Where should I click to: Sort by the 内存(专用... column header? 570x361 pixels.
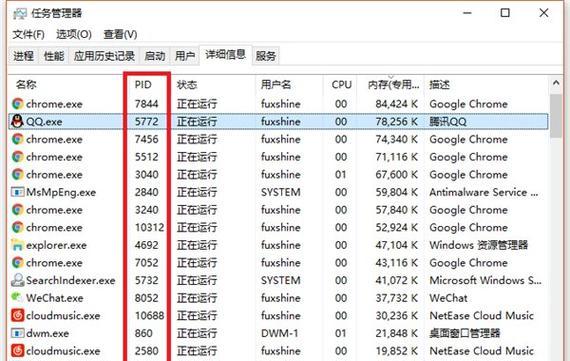pos(393,85)
